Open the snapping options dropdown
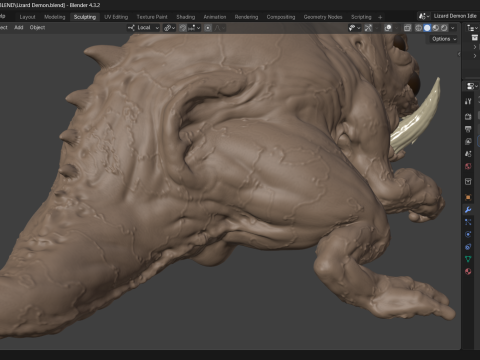 [194, 28]
